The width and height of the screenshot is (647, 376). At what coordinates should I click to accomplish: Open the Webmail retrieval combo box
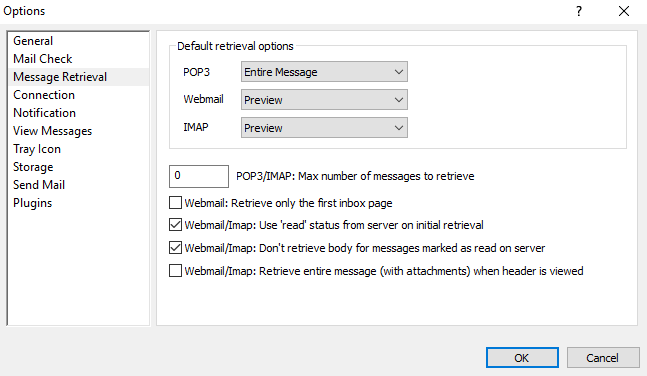[324, 100]
